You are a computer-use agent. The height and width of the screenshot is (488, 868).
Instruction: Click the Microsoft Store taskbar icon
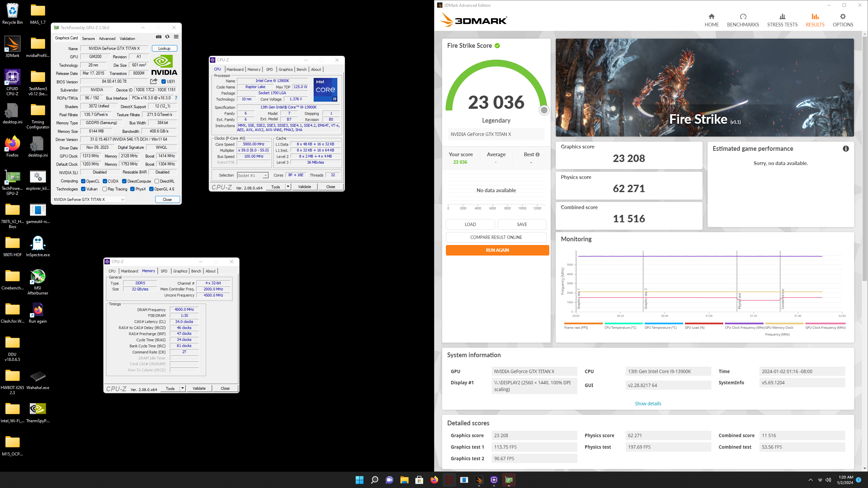click(x=419, y=480)
